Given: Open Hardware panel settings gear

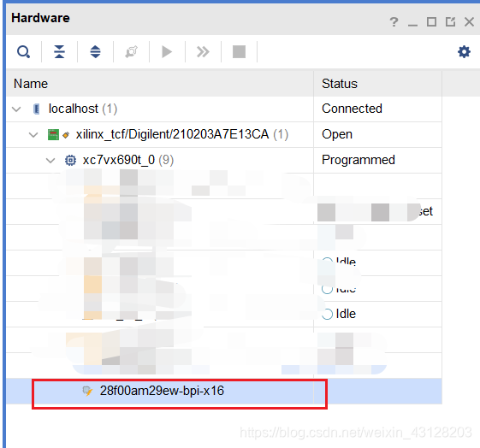Looking at the screenshot, I should (x=464, y=51).
